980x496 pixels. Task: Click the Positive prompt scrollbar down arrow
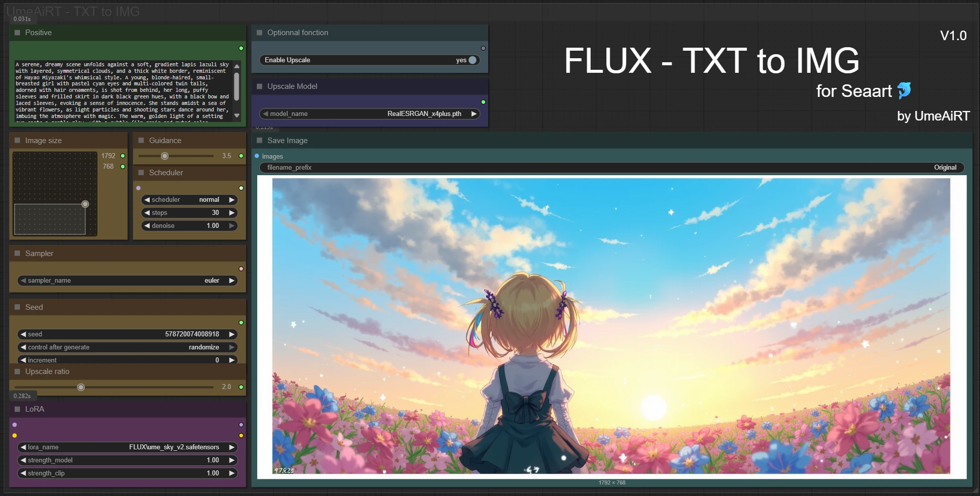click(x=237, y=116)
